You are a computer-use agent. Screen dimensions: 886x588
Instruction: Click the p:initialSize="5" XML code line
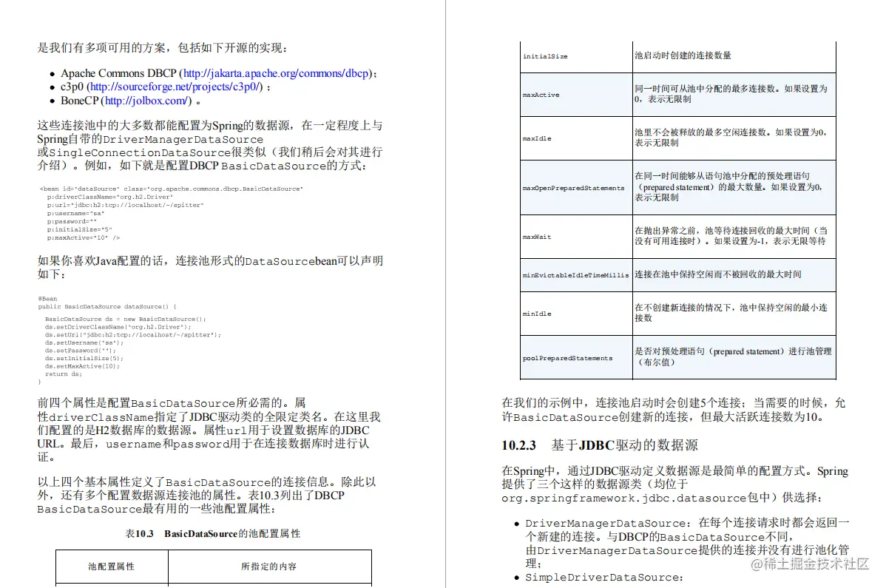pyautogui.click(x=79, y=230)
